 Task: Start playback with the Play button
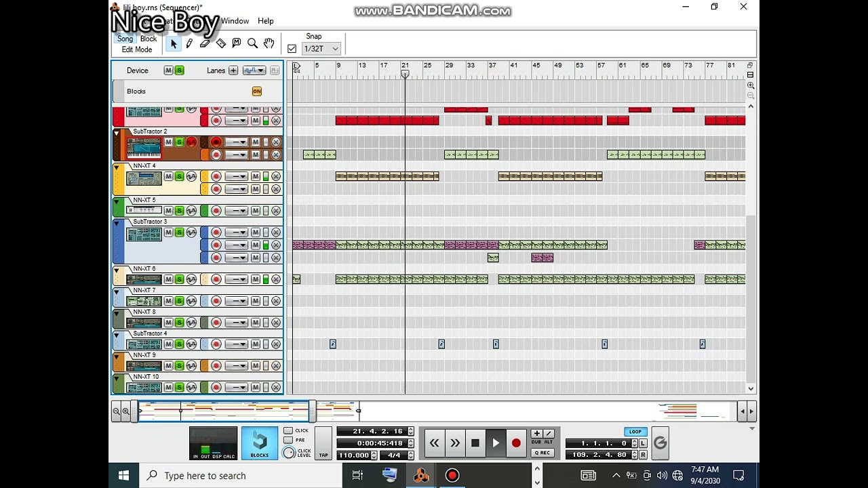(496, 443)
